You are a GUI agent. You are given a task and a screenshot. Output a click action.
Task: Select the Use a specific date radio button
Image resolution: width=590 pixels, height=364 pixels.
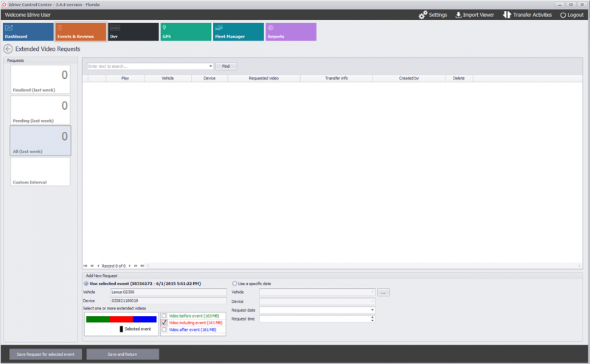(x=235, y=284)
